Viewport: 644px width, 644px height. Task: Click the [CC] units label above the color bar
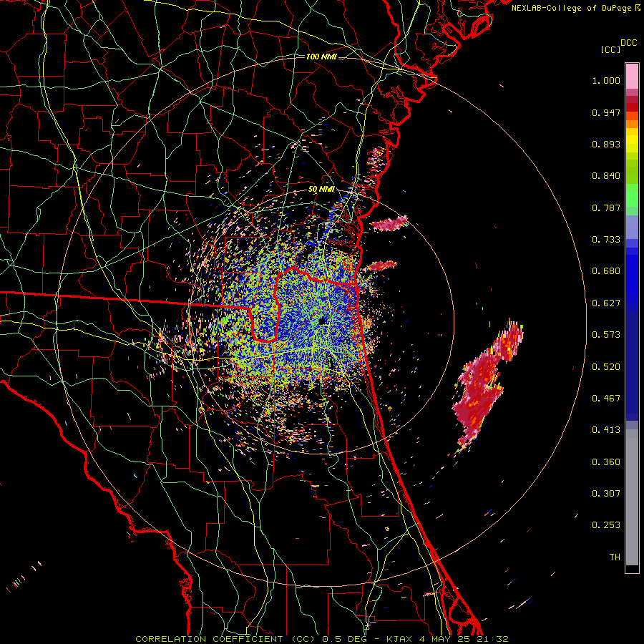(610, 49)
